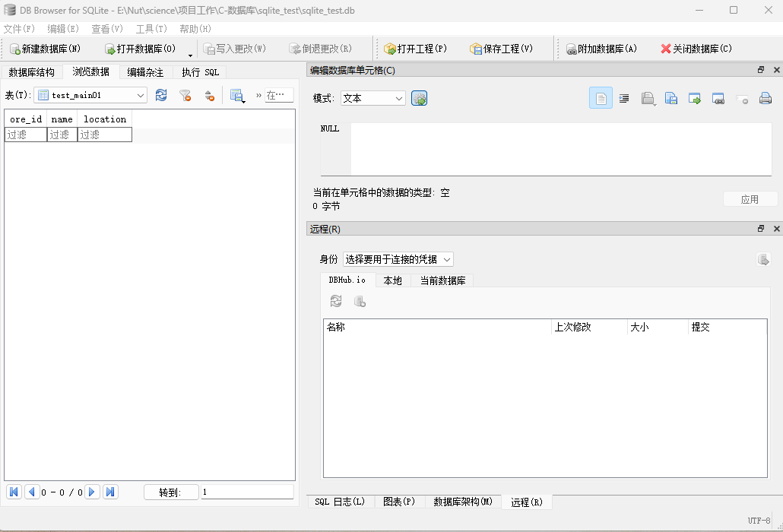
Task: Click the clone database icon in remote panel
Action: tap(360, 302)
